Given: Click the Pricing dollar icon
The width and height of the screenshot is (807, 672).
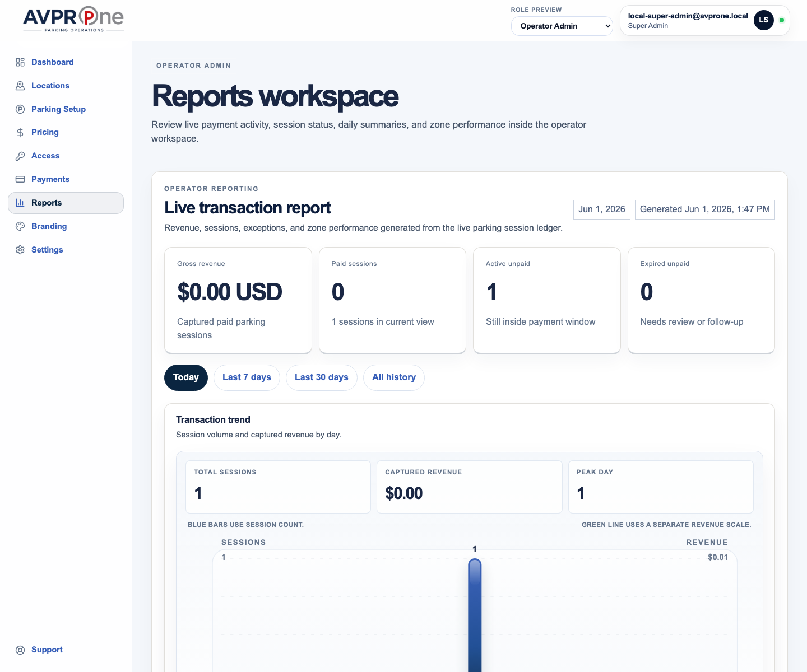Looking at the screenshot, I should click(x=20, y=133).
